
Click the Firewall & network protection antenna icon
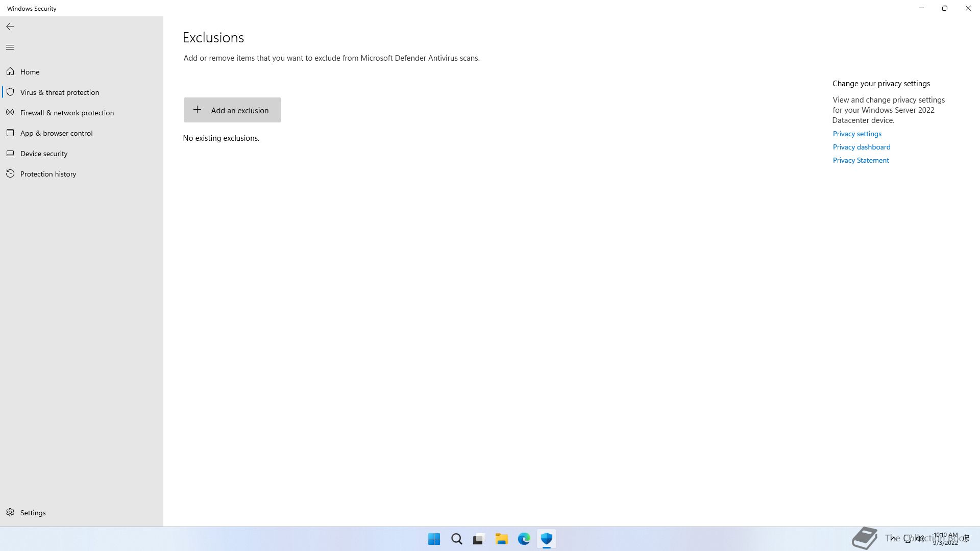[10, 113]
